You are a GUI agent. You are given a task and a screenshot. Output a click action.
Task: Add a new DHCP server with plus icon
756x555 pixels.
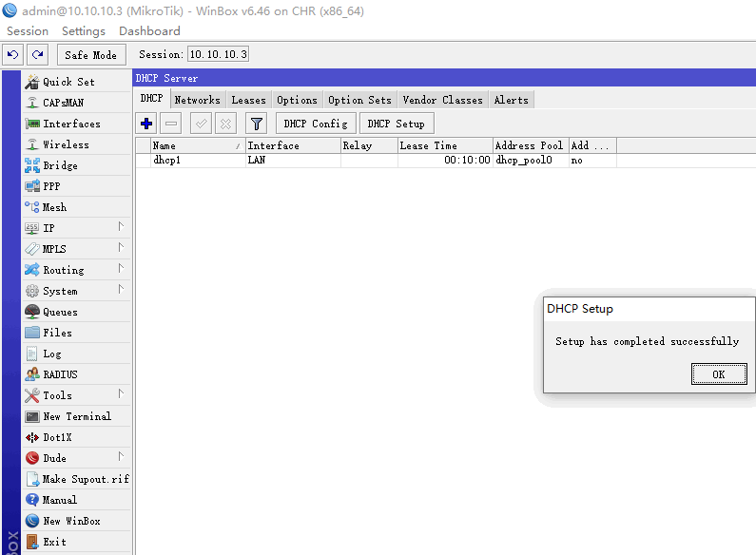tap(146, 124)
